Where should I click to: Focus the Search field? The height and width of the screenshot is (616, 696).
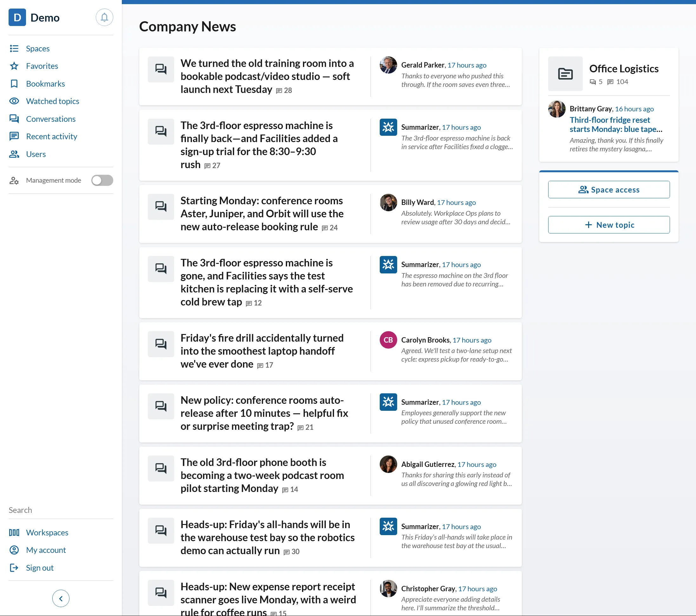click(61, 510)
